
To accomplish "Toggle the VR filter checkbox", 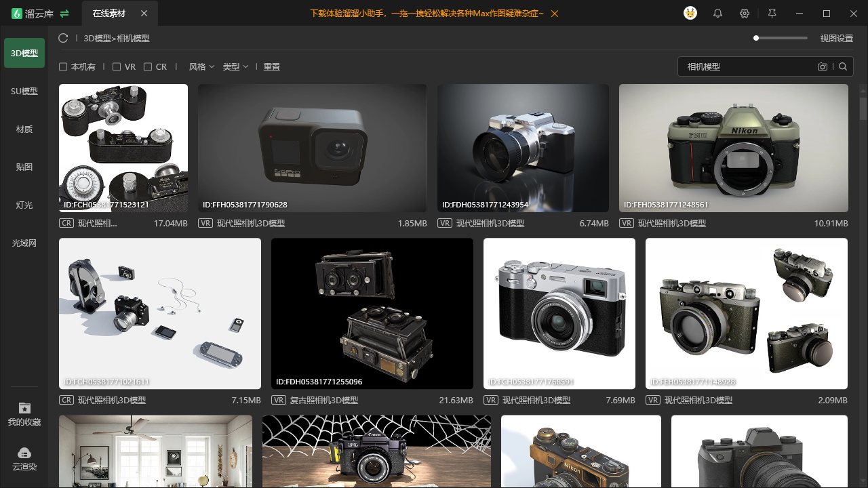I will (x=117, y=67).
